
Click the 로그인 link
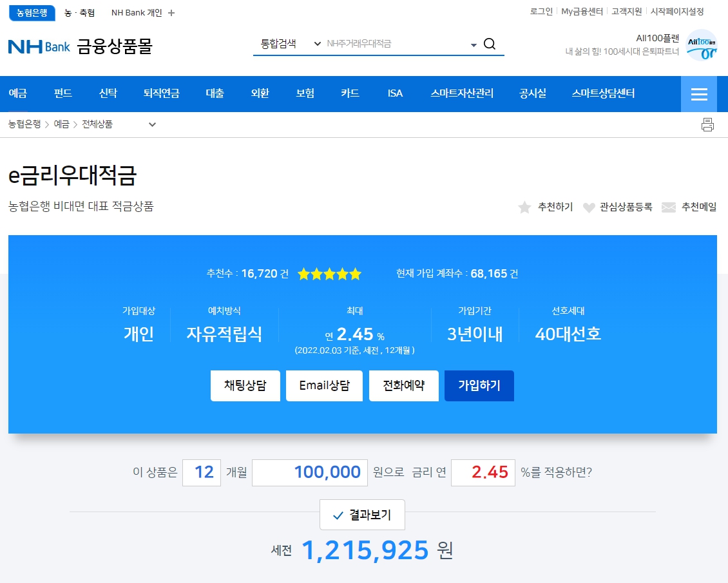pyautogui.click(x=541, y=12)
